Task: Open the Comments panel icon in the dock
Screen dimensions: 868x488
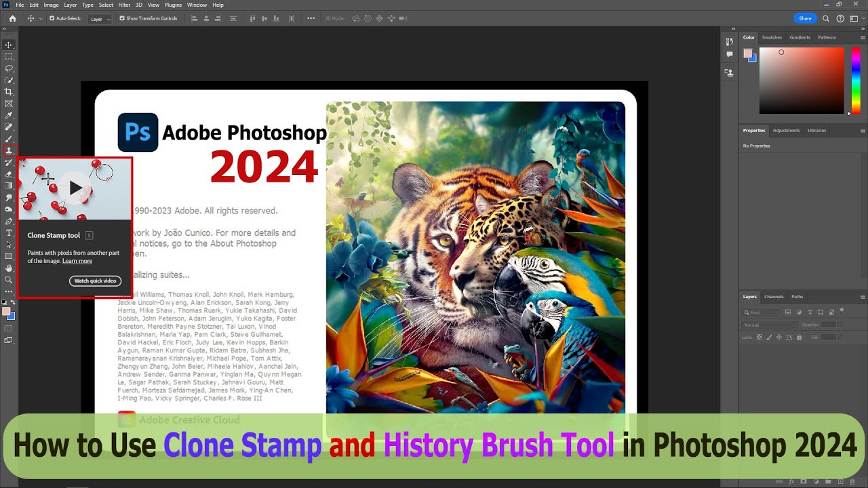Action: 730,54
